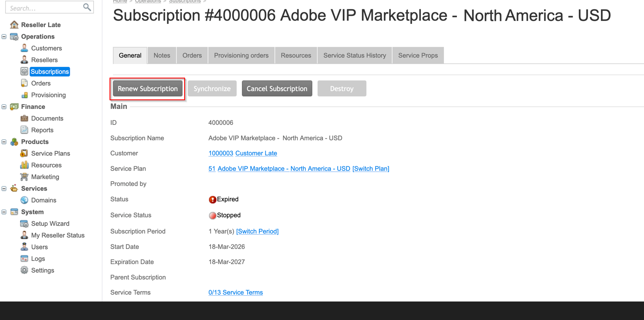The width and height of the screenshot is (644, 320).
Task: Click the Cancel Subscription button
Action: [277, 89]
